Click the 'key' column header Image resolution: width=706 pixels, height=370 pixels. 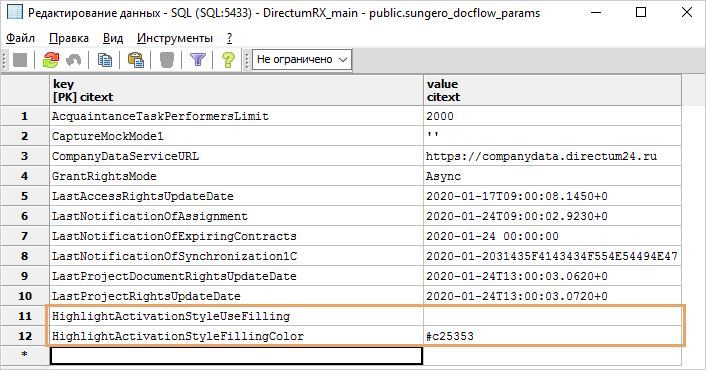click(x=236, y=90)
